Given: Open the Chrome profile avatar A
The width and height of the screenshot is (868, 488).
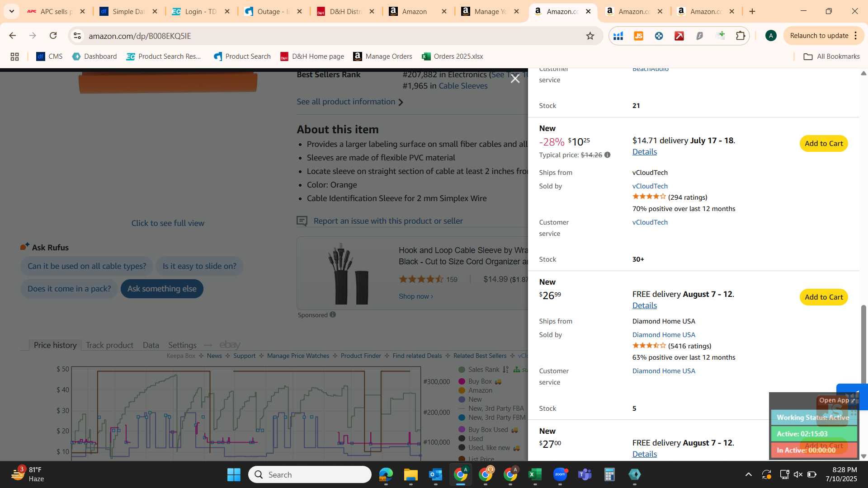Looking at the screenshot, I should pos(771,36).
